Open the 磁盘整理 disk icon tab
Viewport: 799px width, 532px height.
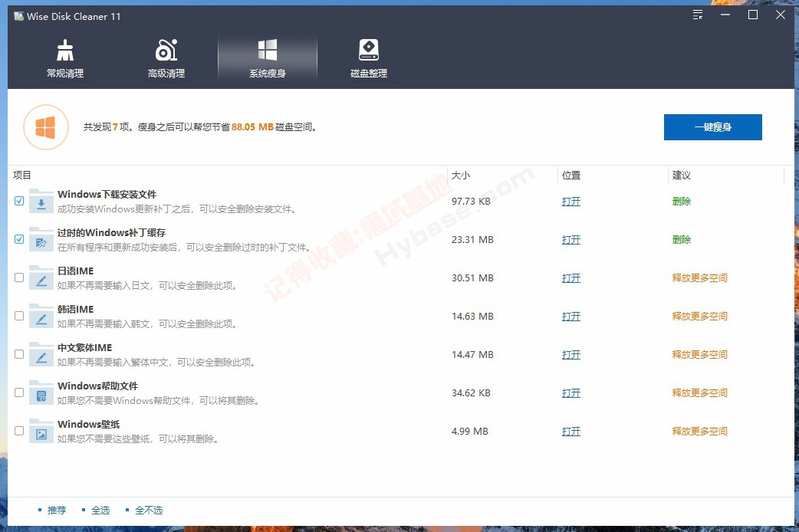tap(368, 58)
